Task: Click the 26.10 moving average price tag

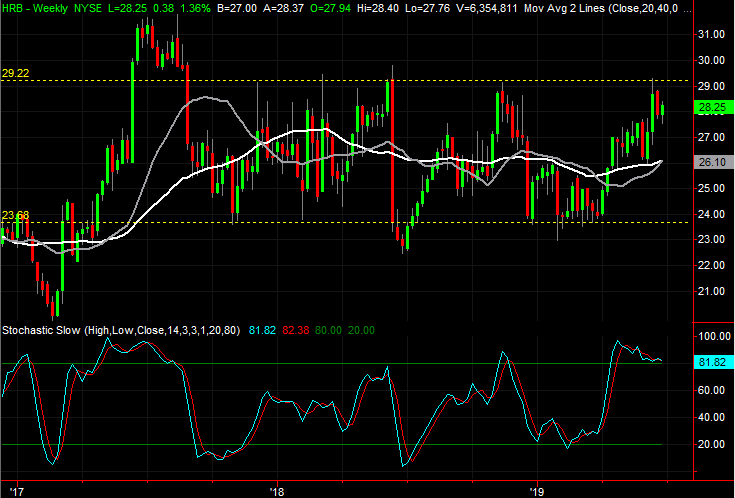Action: tap(712, 162)
